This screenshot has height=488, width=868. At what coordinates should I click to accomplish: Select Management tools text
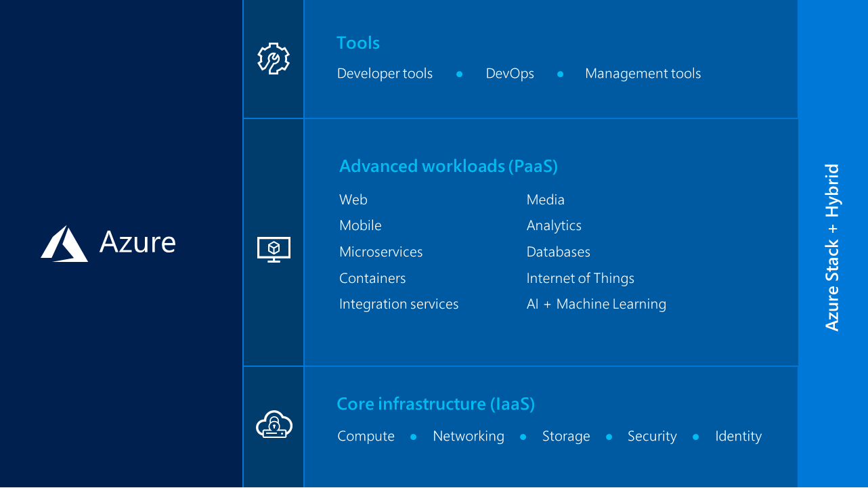pos(643,73)
